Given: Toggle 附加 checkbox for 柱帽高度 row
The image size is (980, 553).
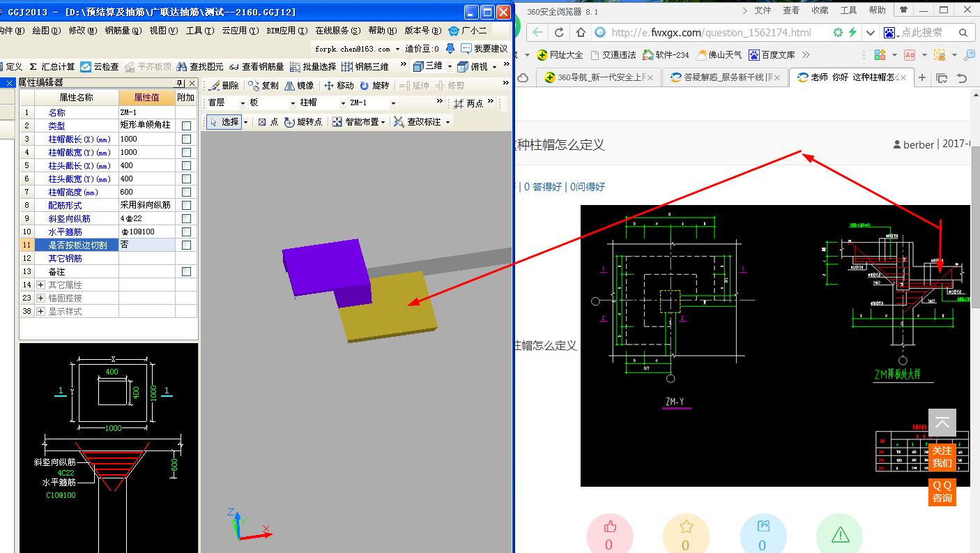Looking at the screenshot, I should [186, 192].
